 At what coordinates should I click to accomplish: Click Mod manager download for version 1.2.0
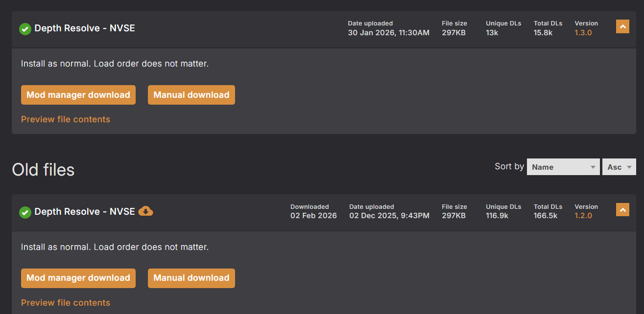78,278
